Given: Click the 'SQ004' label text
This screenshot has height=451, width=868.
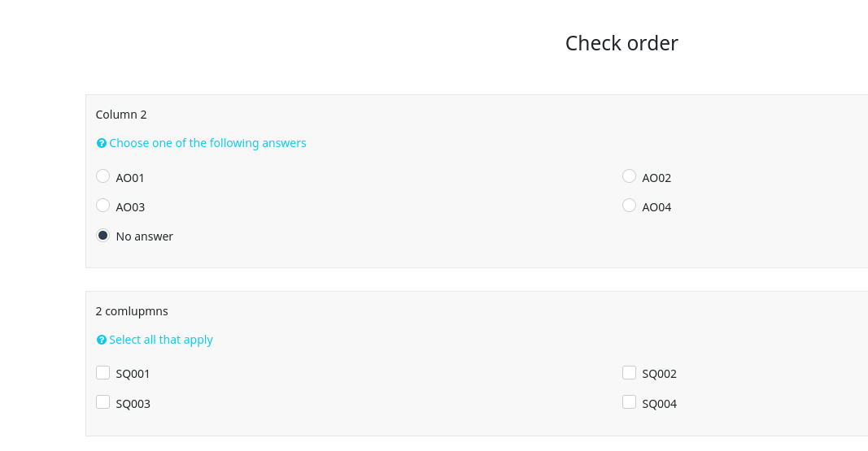Looking at the screenshot, I should [x=659, y=404].
